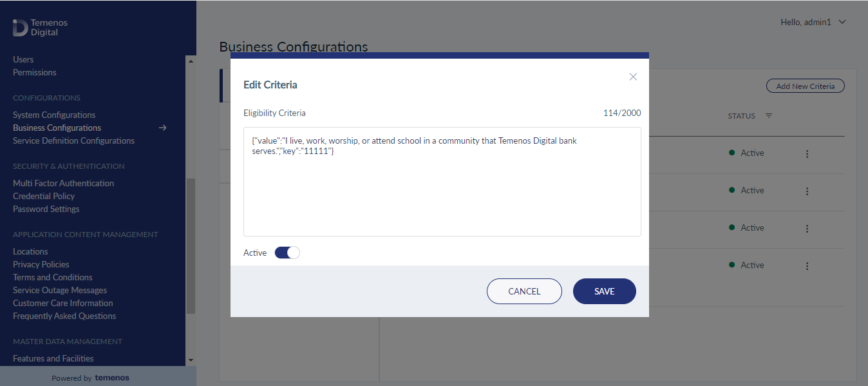Open Features and Facilities
Image resolution: width=868 pixels, height=386 pixels.
pos(53,358)
